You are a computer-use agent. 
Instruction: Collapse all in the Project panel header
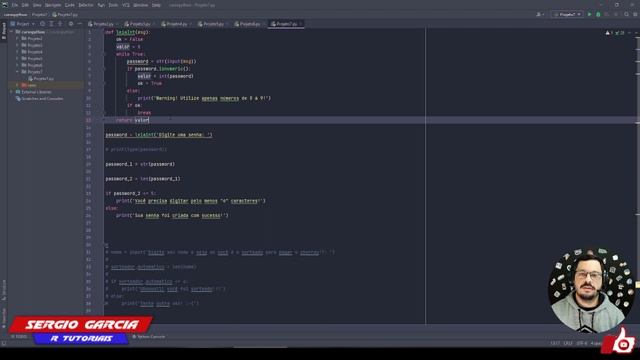60,24
